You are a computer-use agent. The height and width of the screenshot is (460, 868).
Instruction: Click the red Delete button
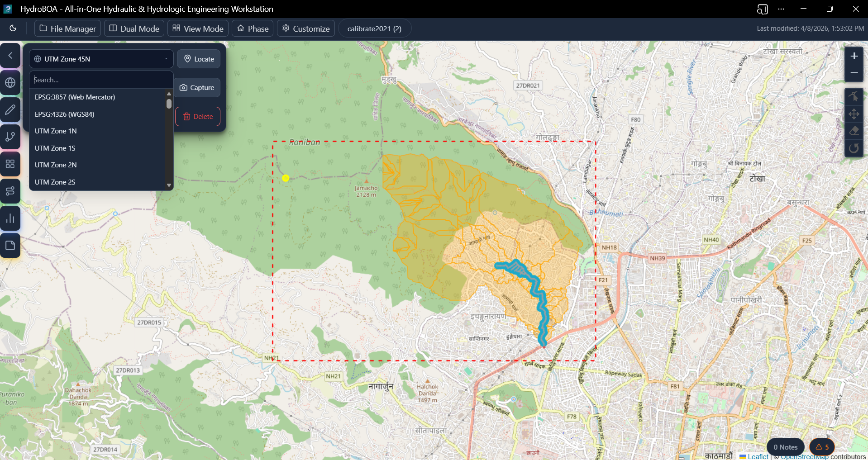(x=198, y=117)
